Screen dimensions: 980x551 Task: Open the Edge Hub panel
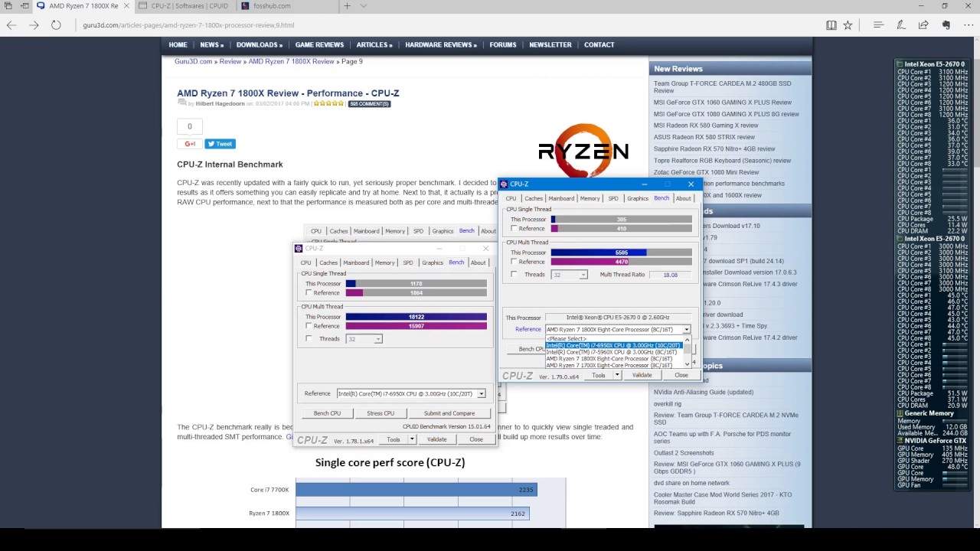click(x=878, y=25)
